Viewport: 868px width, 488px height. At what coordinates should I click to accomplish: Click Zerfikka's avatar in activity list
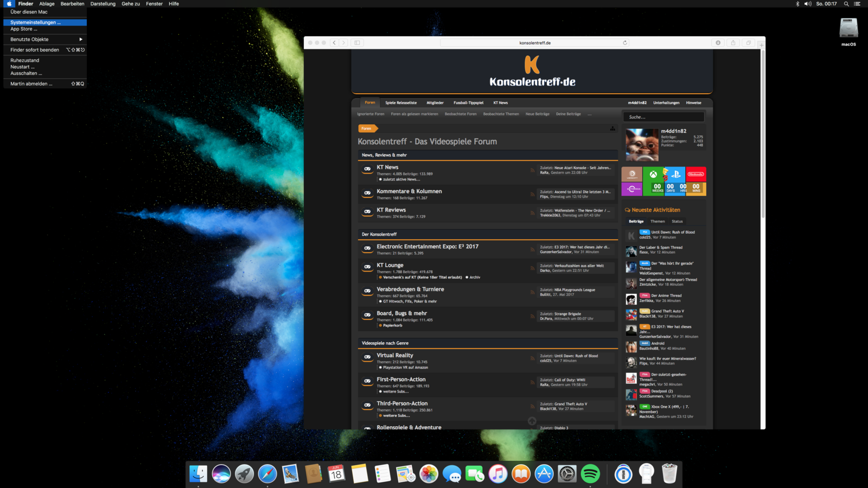(631, 299)
